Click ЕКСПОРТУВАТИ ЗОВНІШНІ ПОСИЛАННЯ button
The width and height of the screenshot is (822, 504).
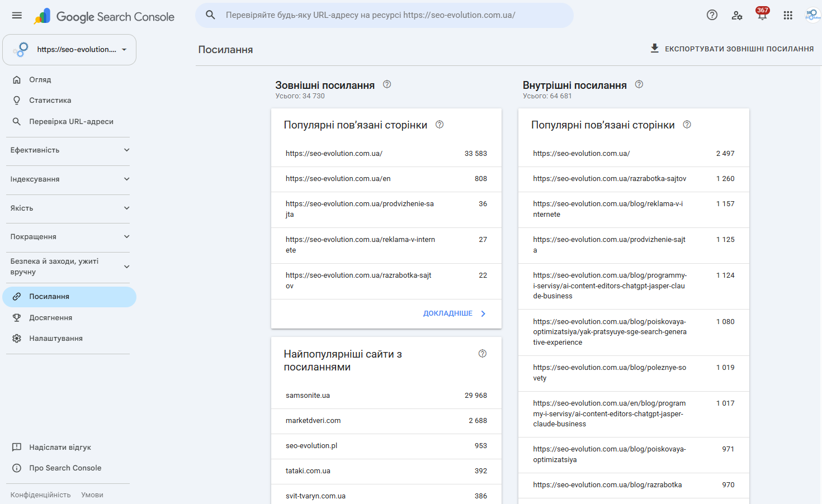point(731,49)
